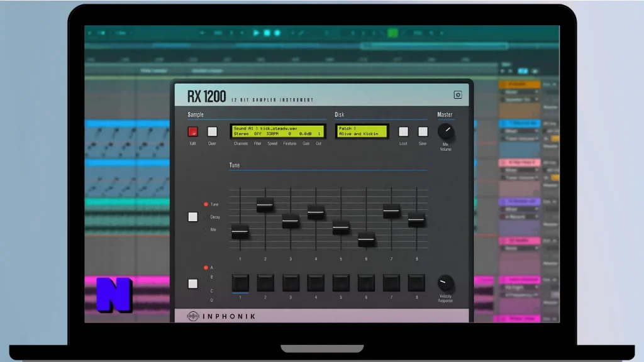
Task: Trigger drum pad 3
Action: [291, 283]
